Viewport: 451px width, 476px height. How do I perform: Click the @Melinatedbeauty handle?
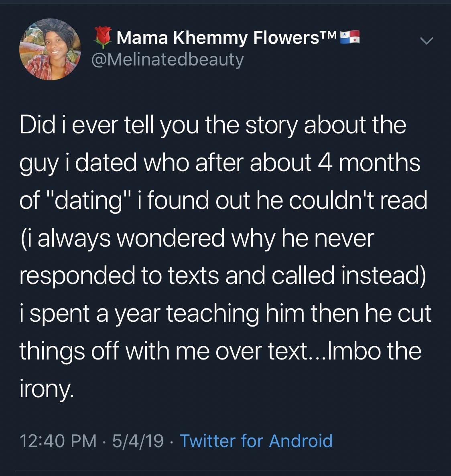[167, 59]
